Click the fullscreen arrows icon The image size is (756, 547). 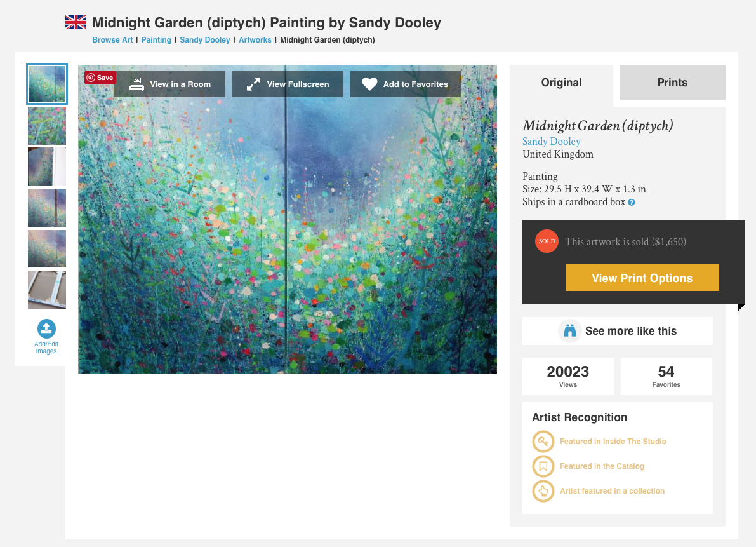pyautogui.click(x=254, y=84)
